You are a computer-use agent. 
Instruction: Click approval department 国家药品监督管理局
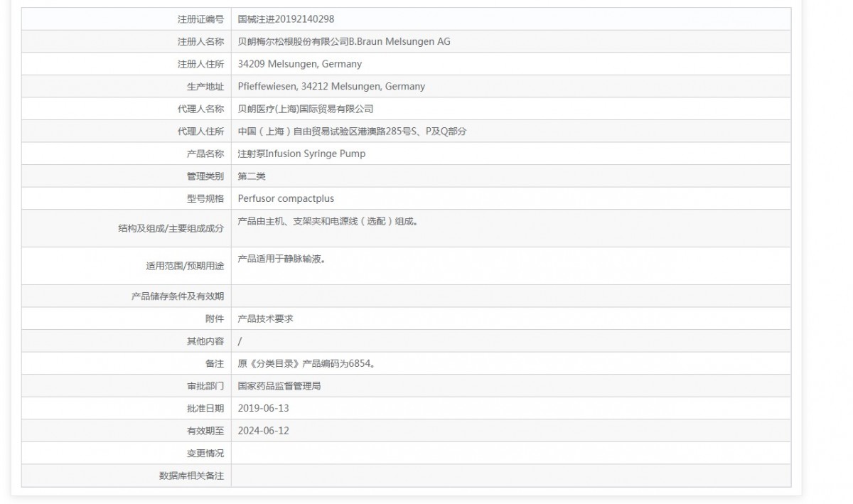click(x=279, y=386)
